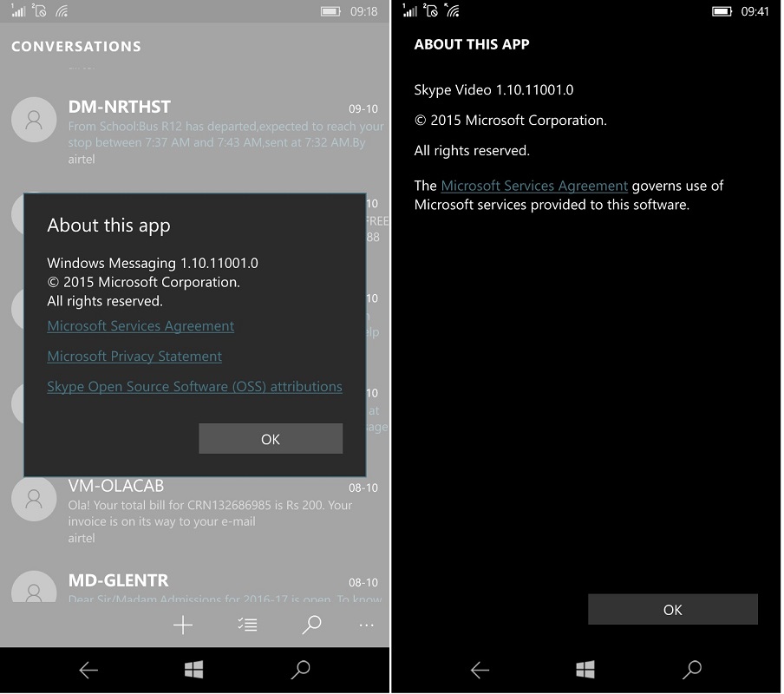The width and height of the screenshot is (784, 694).
Task: Tap the Wi-Fi icon on left status bar
Action: point(62,10)
